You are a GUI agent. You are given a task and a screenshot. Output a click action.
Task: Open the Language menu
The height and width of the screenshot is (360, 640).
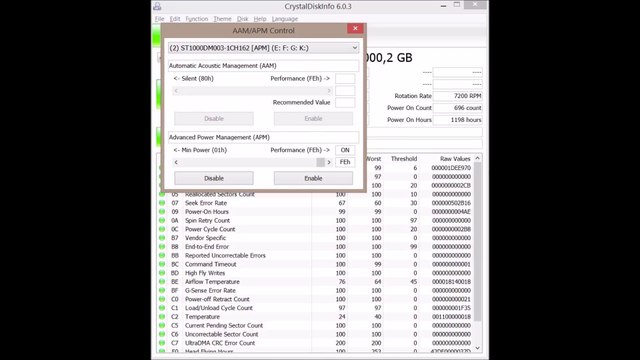coord(285,19)
